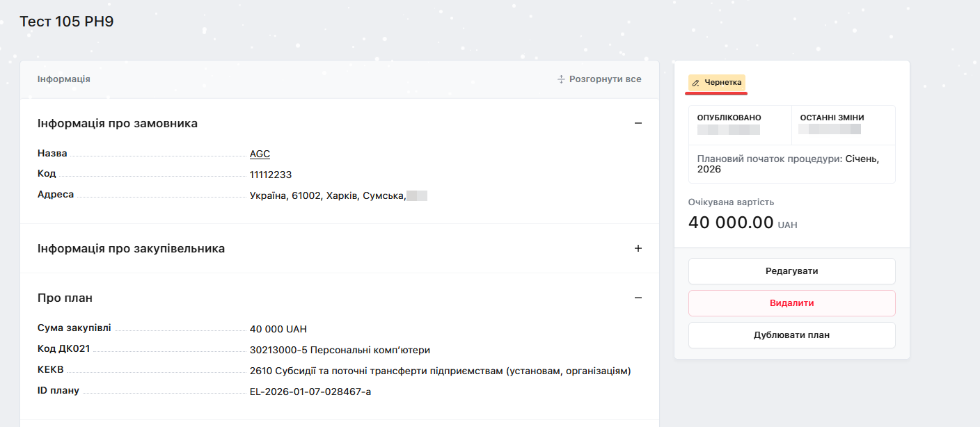
Task: Click the КЕКВ value 2610 Субсидії
Action: [440, 371]
